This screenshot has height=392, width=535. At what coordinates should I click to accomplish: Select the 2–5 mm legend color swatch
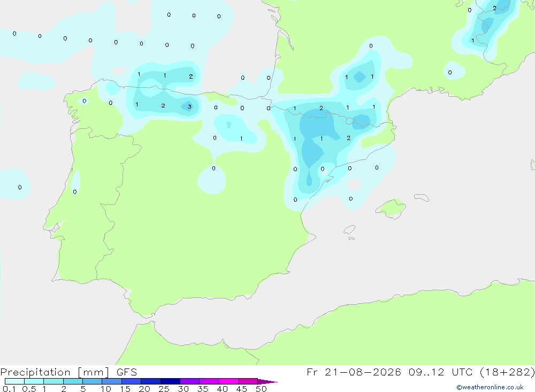[x=73, y=381]
